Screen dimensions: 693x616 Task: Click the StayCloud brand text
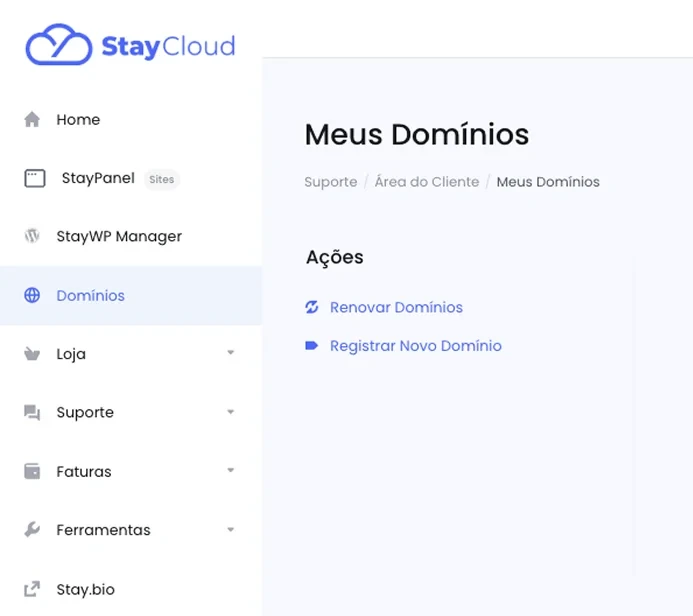coord(168,46)
